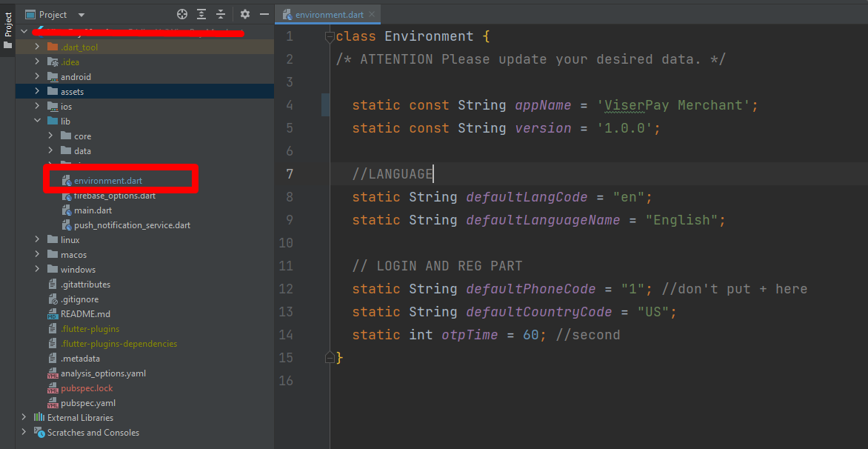Open firebase_options.dart file
868x449 pixels.
(x=114, y=196)
